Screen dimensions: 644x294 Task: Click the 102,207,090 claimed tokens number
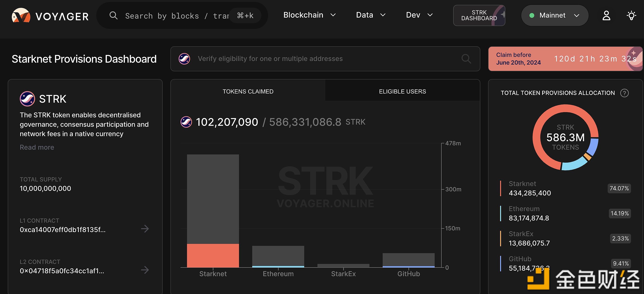(x=227, y=122)
